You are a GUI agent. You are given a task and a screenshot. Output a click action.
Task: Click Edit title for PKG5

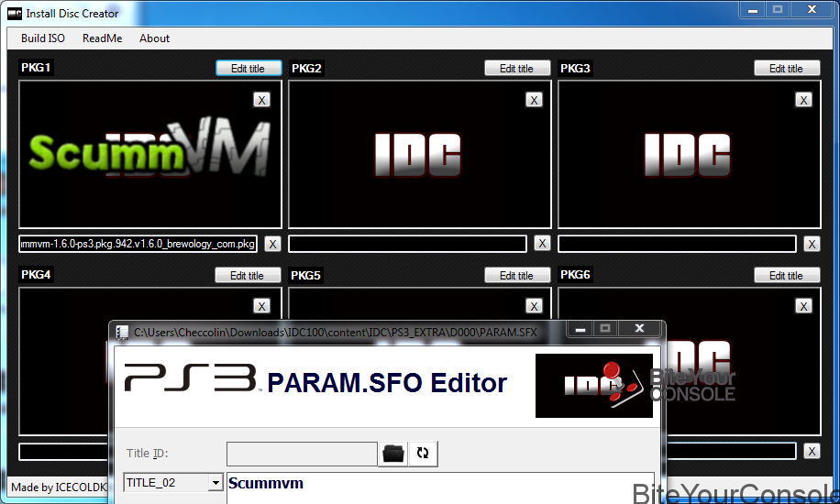coord(517,275)
